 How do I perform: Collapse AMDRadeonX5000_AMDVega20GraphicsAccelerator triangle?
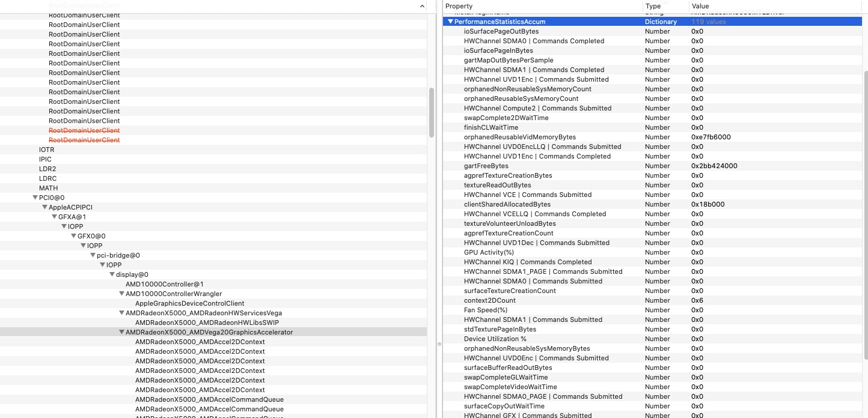(x=121, y=332)
